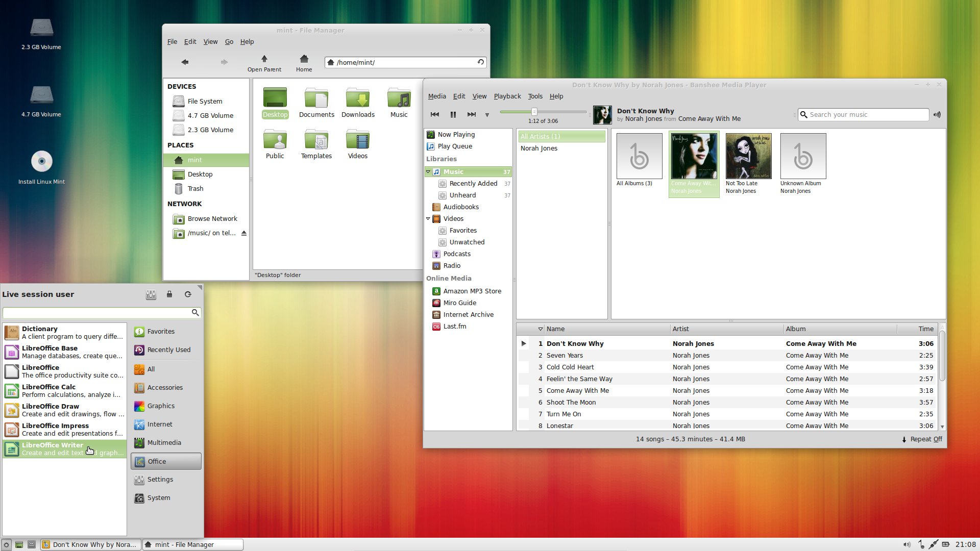Reload the /home/mint/ location
The image size is (980, 551).
(480, 62)
